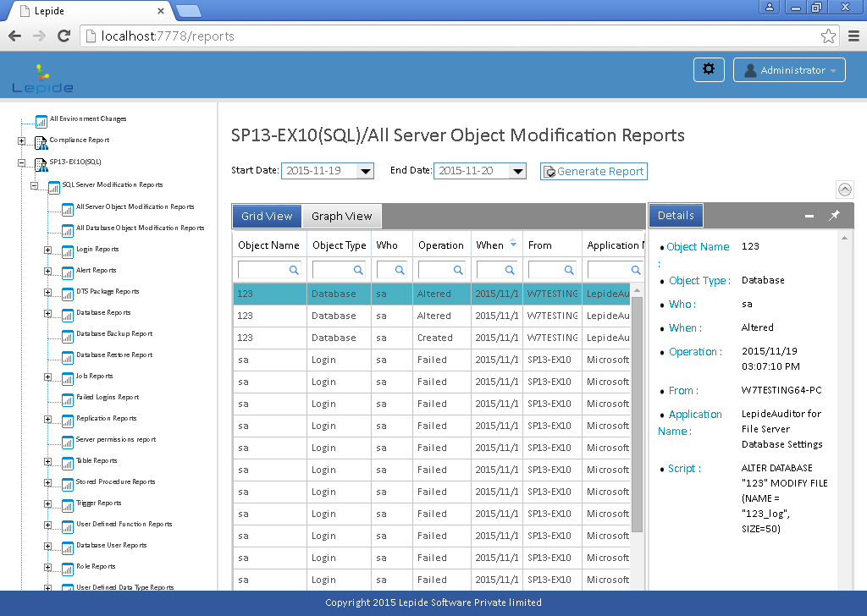Expand the Database Reports node
867x616 pixels.
point(47,313)
